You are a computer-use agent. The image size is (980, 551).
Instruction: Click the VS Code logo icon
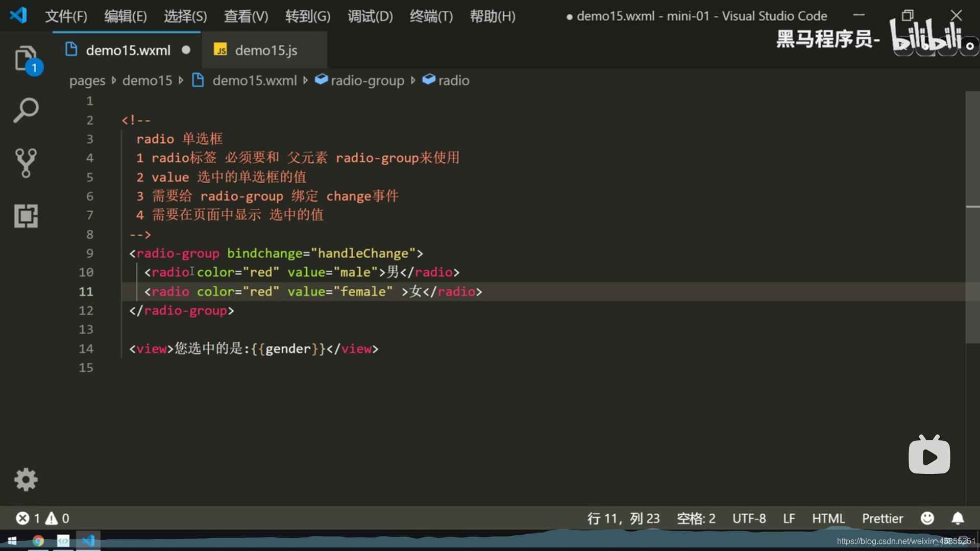[18, 15]
